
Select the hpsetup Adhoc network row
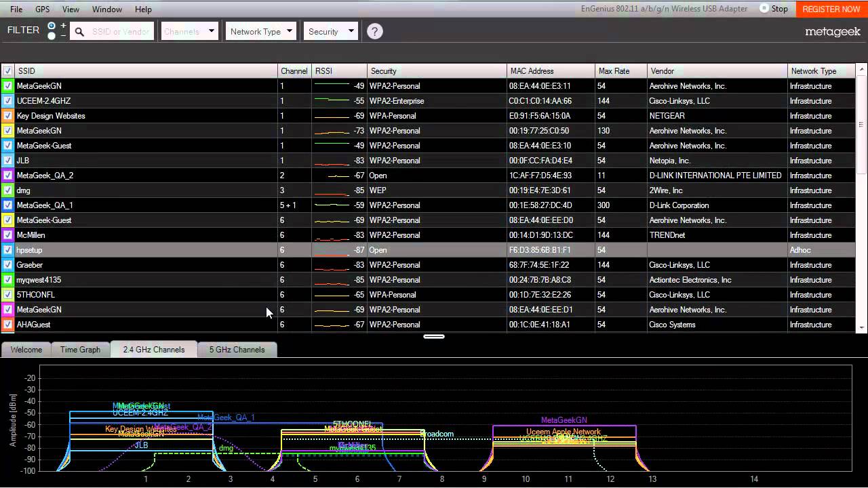pos(429,250)
